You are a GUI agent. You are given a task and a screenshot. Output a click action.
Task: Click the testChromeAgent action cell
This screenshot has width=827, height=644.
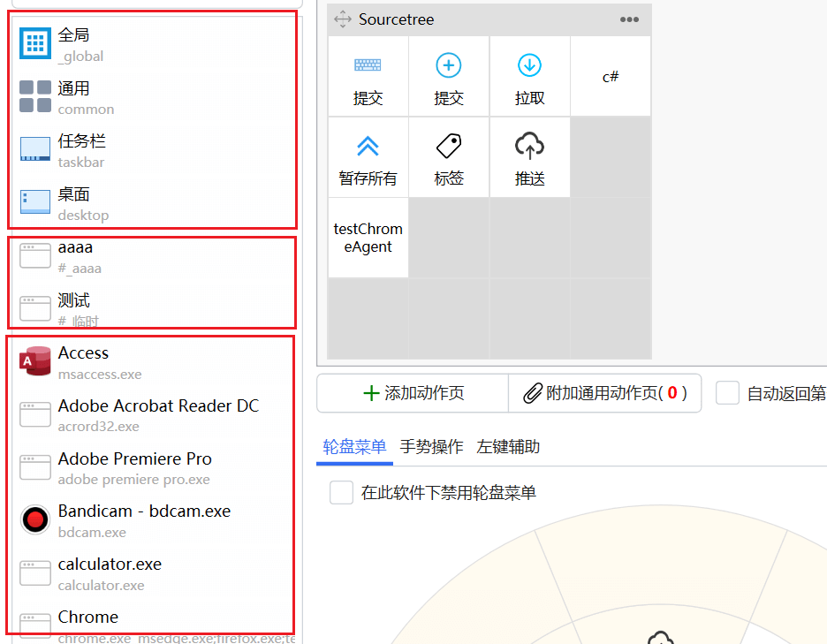tap(368, 238)
